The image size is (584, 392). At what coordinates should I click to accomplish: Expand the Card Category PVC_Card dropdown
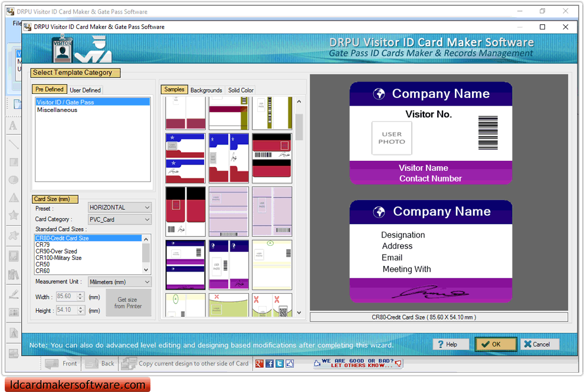(x=120, y=220)
